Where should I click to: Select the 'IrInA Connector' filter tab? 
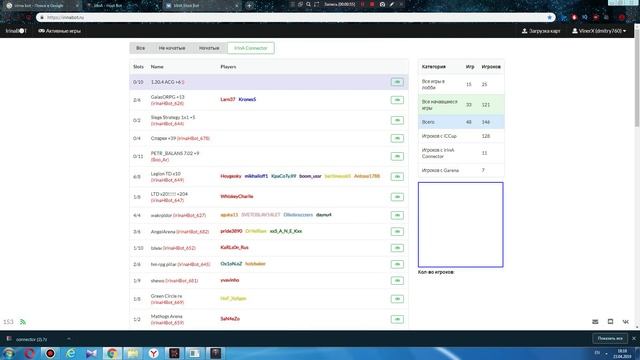click(x=251, y=48)
